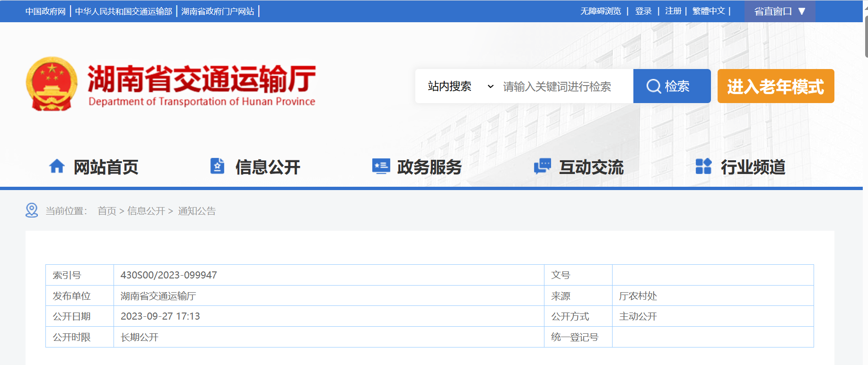Click the magnifier icon in 检索 button
Screen dimensions: 868x365
pos(653,86)
